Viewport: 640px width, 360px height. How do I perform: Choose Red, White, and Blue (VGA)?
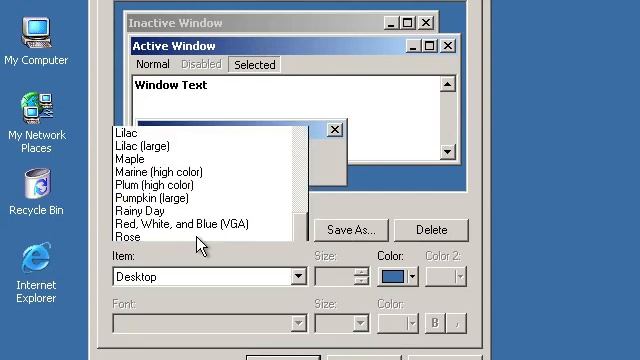tap(203, 224)
